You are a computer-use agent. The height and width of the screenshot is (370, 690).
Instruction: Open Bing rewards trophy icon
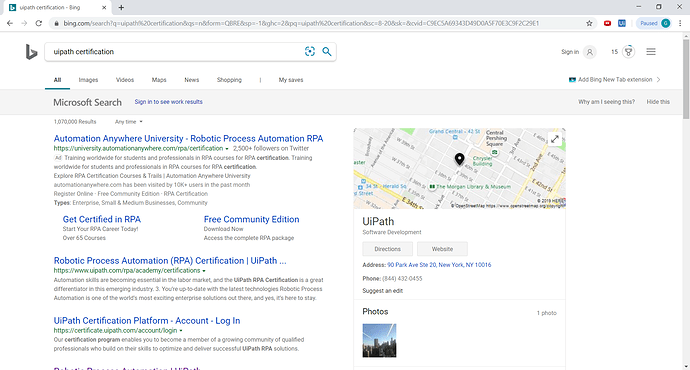628,51
